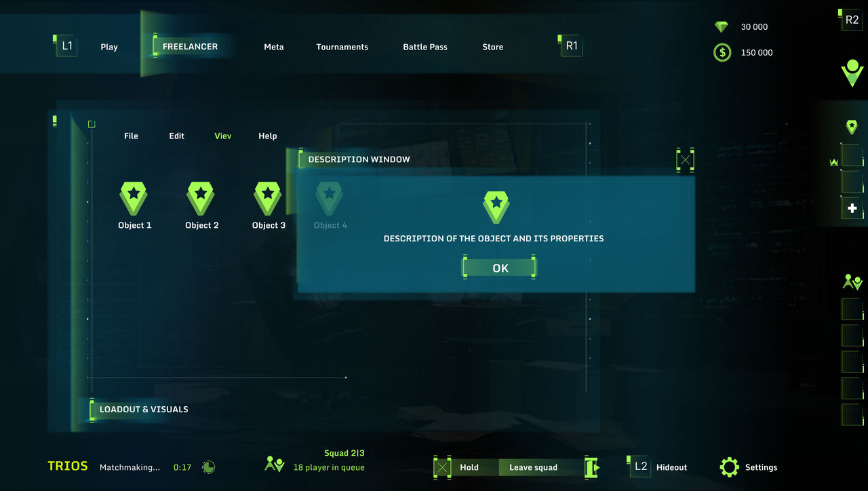Click the small crown icon in the right sidebar
868x491 pixels.
coord(834,163)
